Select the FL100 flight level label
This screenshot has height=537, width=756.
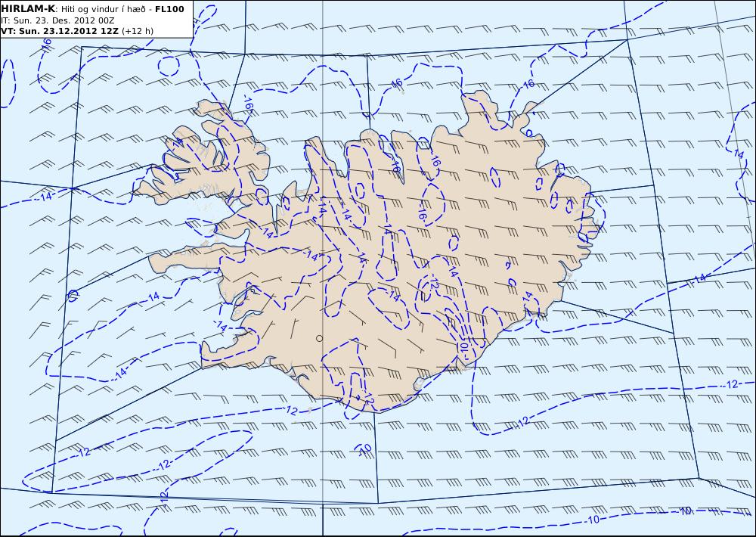click(x=169, y=9)
